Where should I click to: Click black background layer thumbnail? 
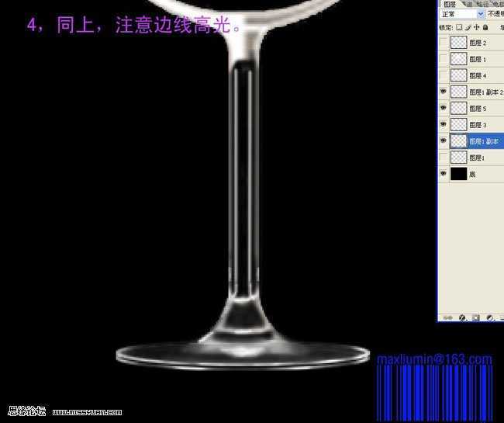pyautogui.click(x=459, y=174)
